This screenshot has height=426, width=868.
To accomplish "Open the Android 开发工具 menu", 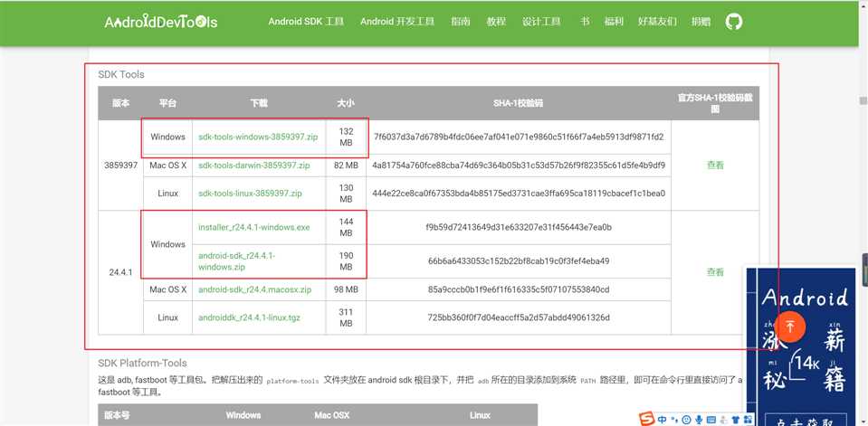I will point(397,22).
